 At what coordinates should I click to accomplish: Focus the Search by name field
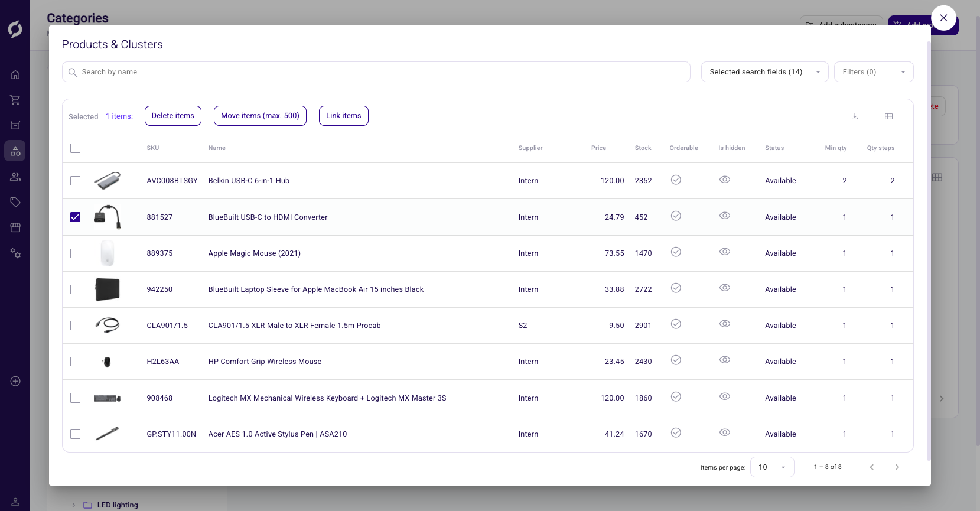(x=376, y=72)
